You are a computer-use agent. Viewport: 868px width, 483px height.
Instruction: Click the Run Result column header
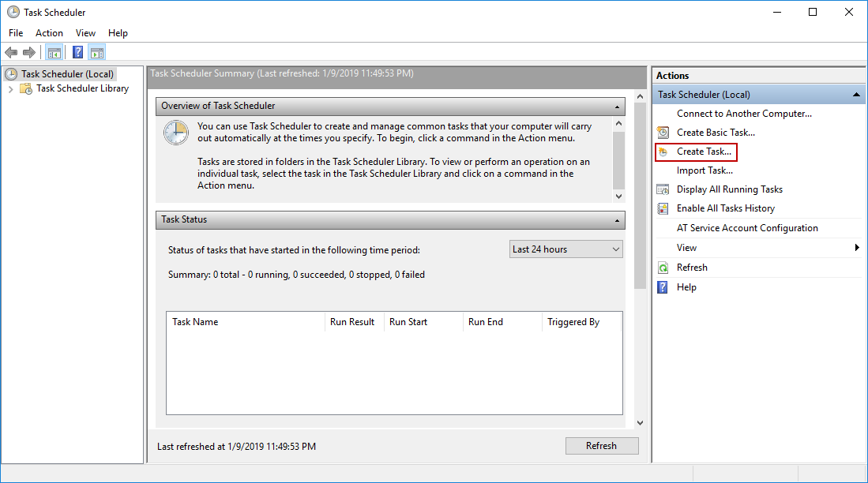355,322
